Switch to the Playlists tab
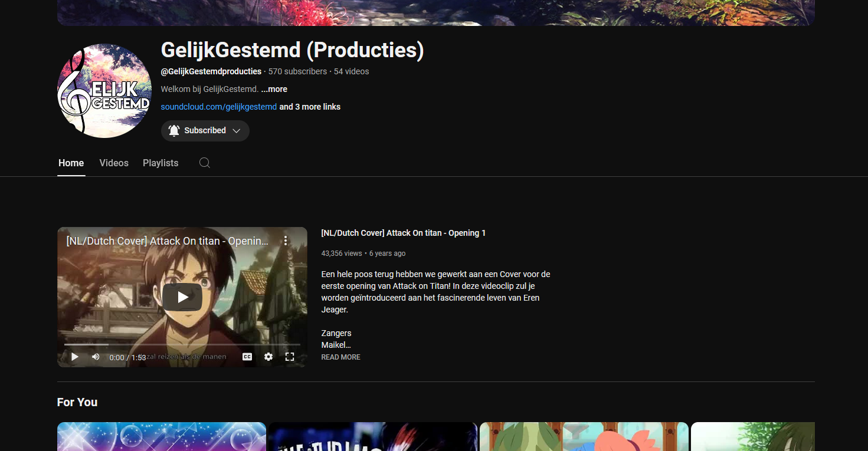The height and width of the screenshot is (451, 868). [x=161, y=163]
